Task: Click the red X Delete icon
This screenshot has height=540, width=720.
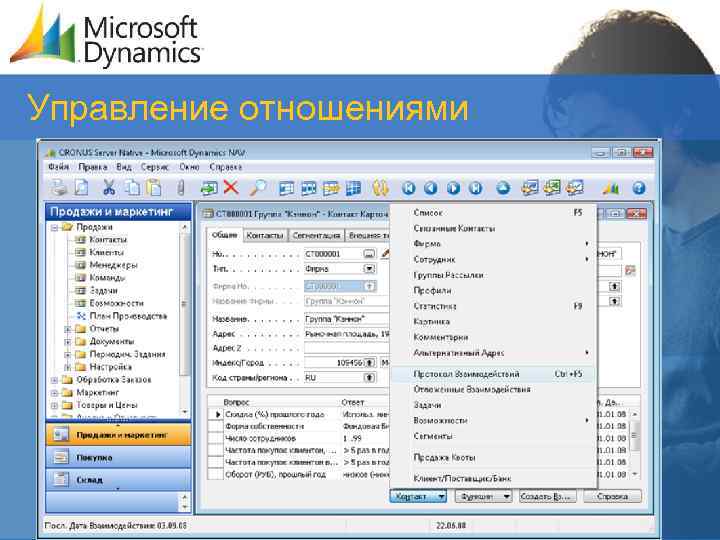Action: click(231, 187)
